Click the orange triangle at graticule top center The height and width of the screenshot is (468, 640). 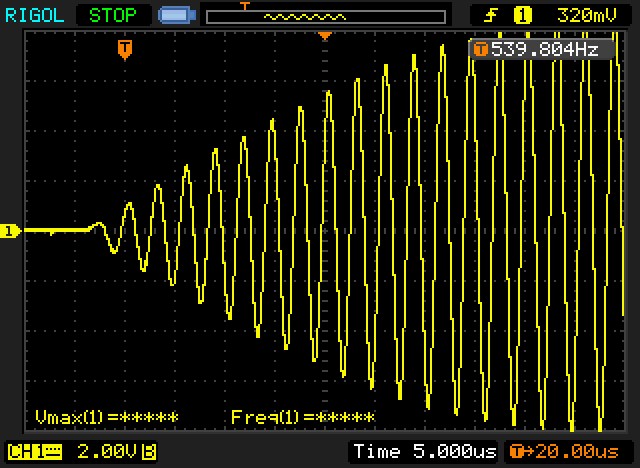(x=324, y=36)
